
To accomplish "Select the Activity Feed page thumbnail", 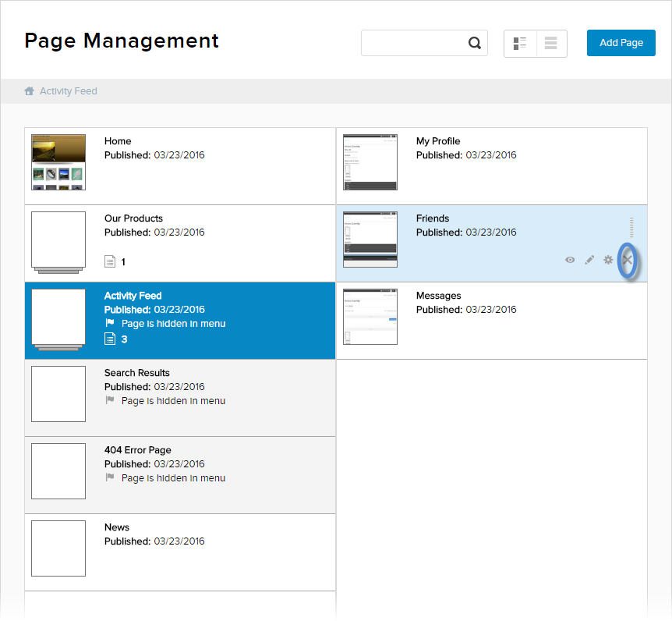I will pyautogui.click(x=58, y=320).
